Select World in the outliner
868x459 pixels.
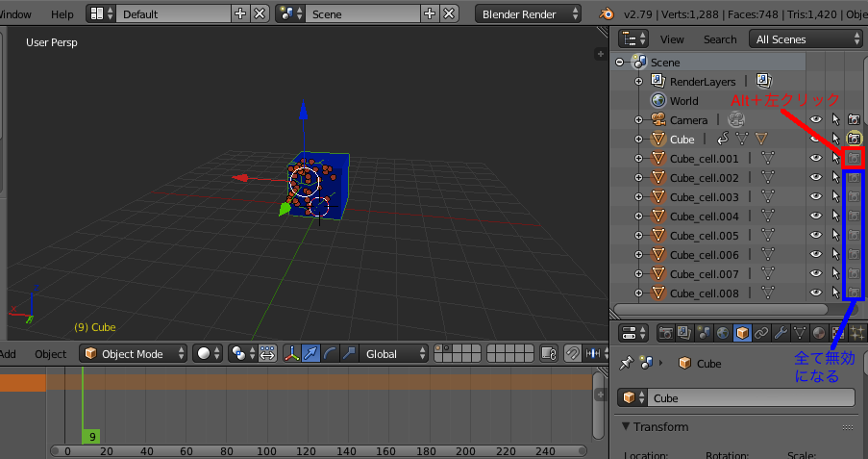pyautogui.click(x=683, y=101)
